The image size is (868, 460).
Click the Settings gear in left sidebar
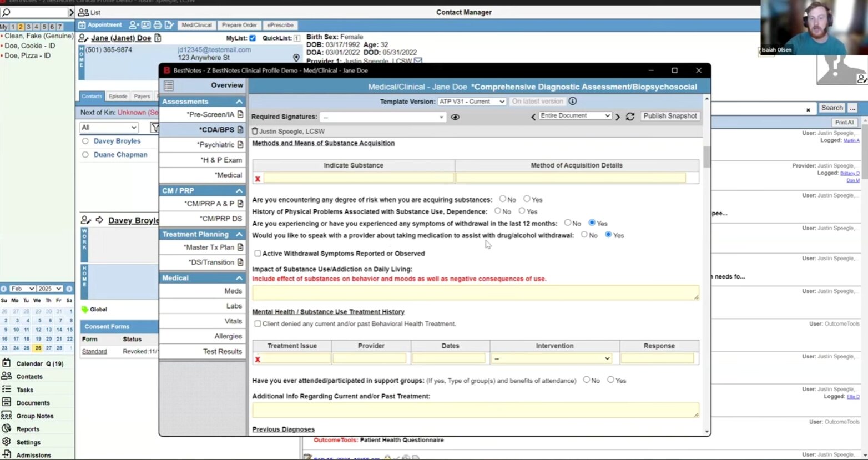pos(7,442)
